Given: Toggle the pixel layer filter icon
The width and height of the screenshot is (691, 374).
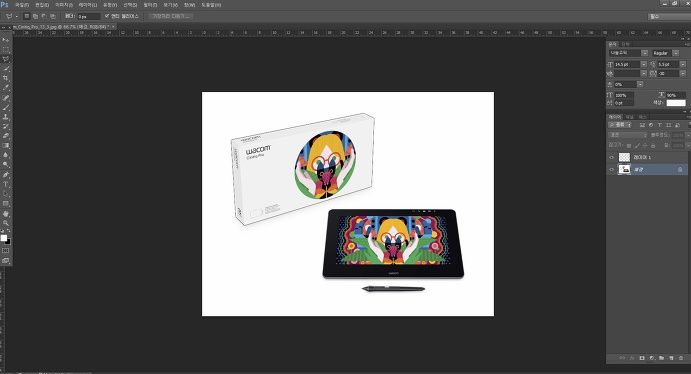Looking at the screenshot, I should (x=643, y=125).
